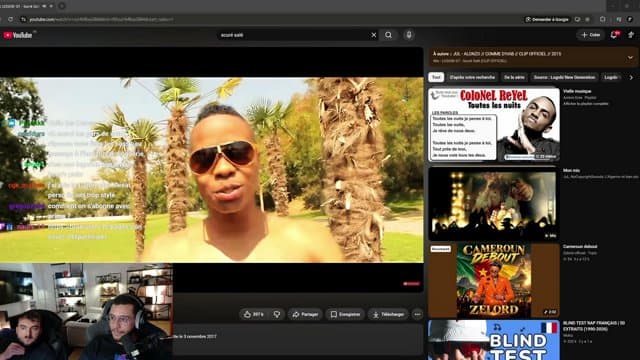Open browser extensions puzzle icon
This screenshot has height=360, width=640.
602,19
